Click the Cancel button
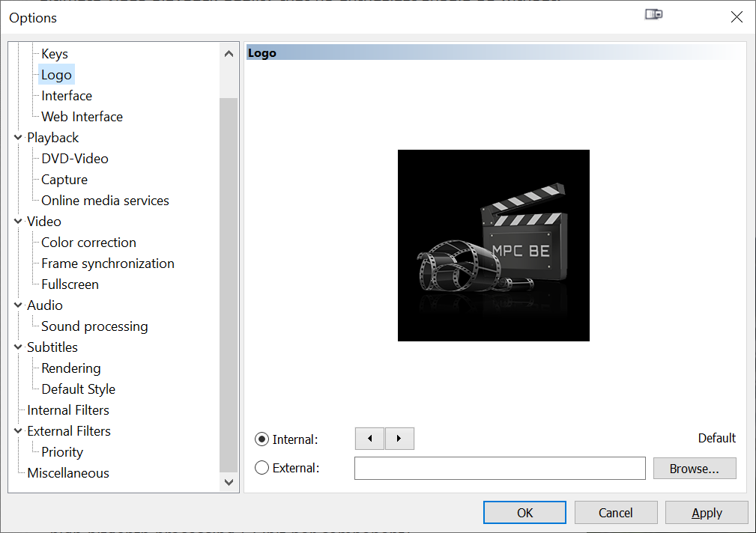The height and width of the screenshot is (533, 756). tap(616, 512)
